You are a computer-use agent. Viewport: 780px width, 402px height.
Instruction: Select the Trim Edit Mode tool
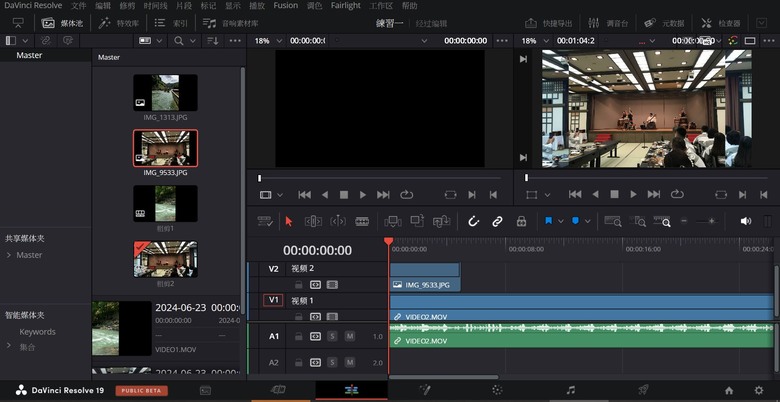point(313,221)
